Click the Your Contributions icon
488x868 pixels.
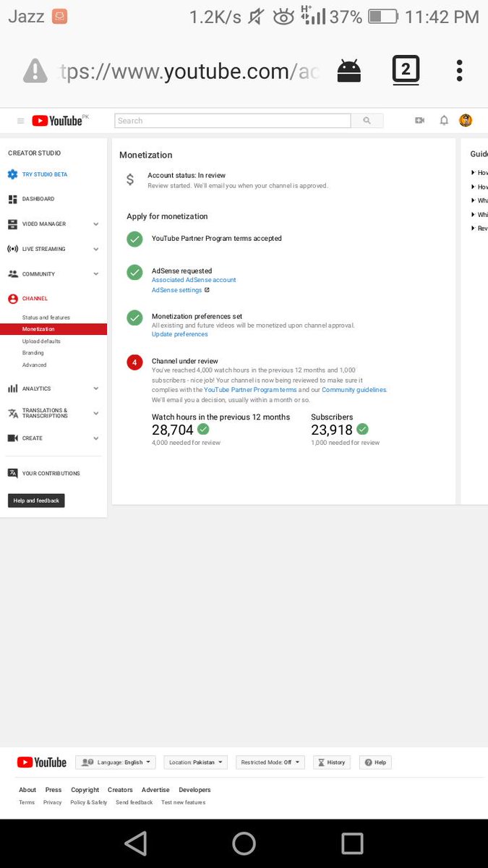[12, 473]
